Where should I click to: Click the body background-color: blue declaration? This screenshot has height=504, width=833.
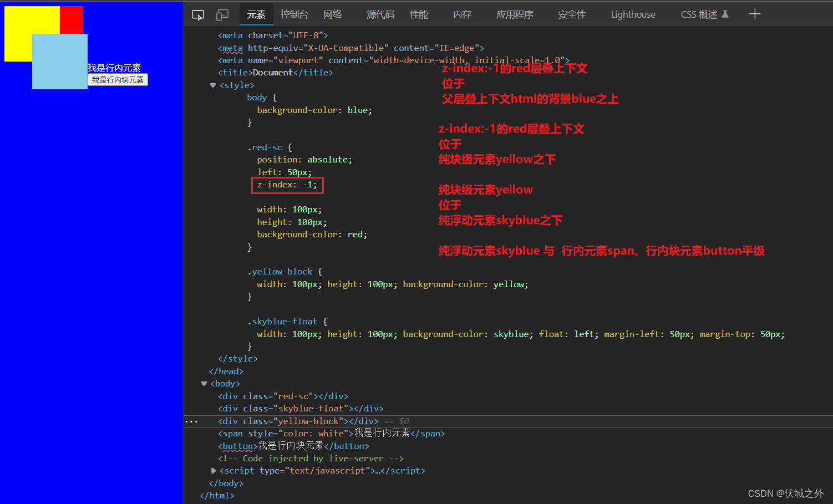(x=314, y=110)
